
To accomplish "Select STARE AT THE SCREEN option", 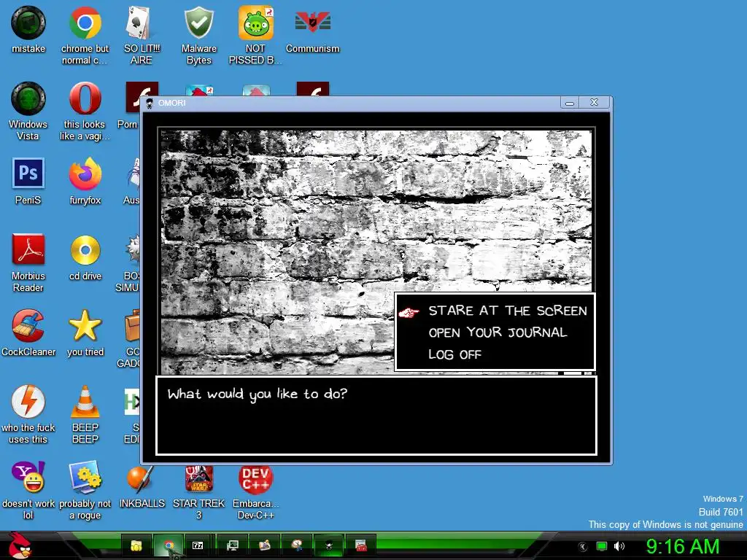I will (x=508, y=311).
